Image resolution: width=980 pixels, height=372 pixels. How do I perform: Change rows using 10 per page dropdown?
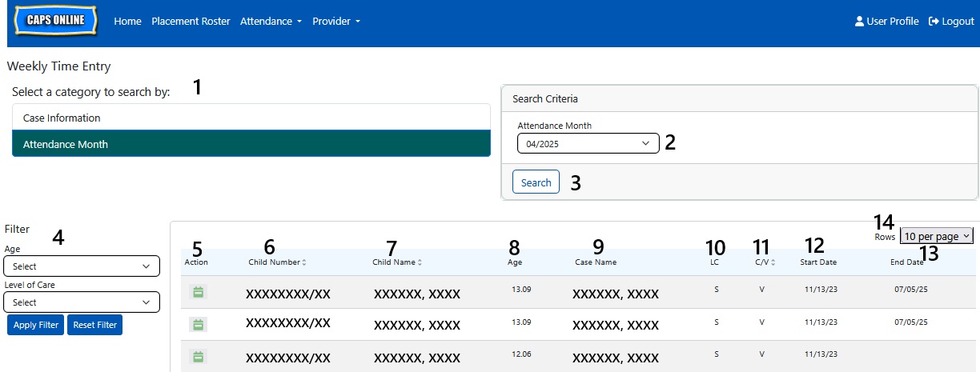pos(936,236)
